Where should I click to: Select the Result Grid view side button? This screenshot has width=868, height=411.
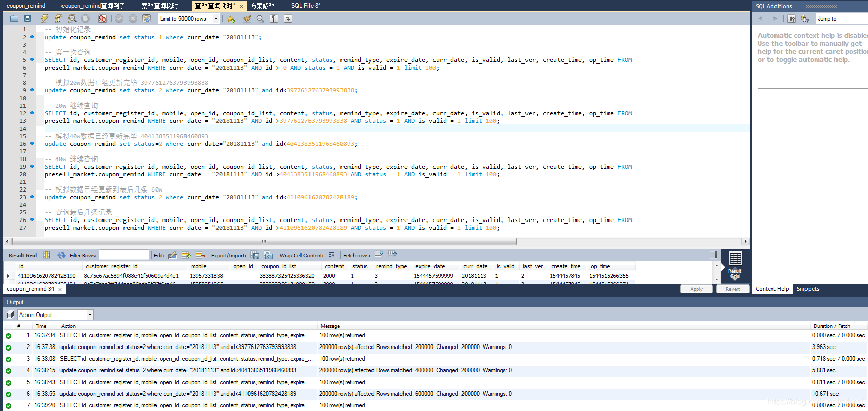point(735,266)
